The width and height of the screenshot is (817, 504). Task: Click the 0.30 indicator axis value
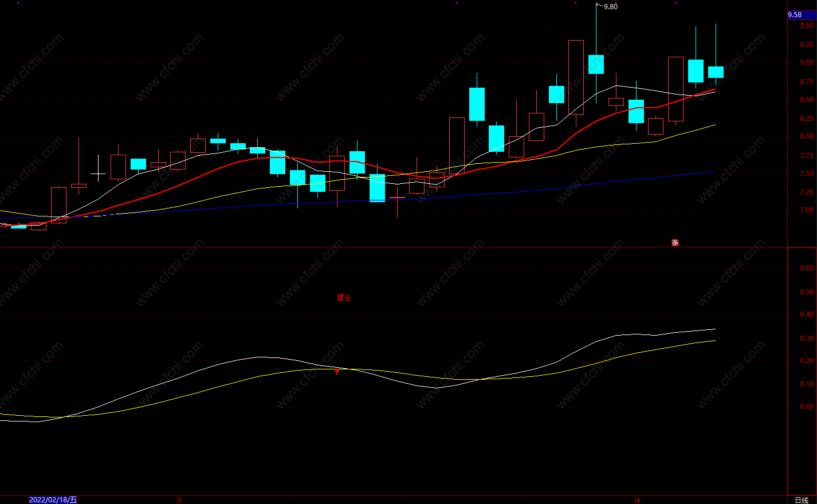807,338
